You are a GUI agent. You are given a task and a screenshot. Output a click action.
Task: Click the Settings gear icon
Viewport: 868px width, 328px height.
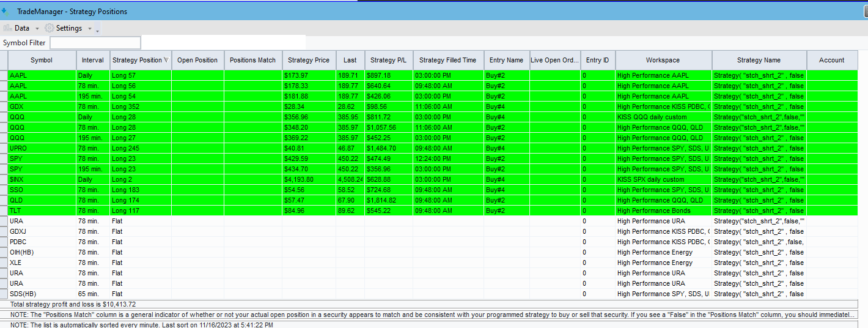pos(50,28)
